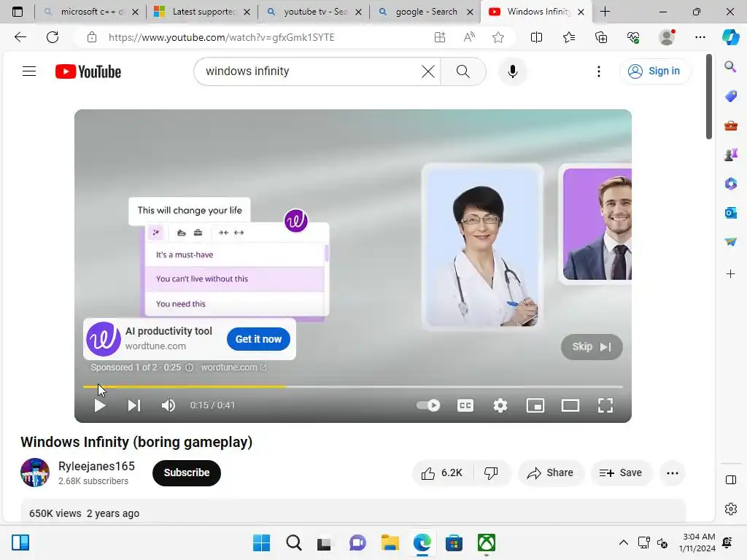Screen dimensions: 747x560
Task: Open Edge profile avatar
Action: click(x=667, y=37)
